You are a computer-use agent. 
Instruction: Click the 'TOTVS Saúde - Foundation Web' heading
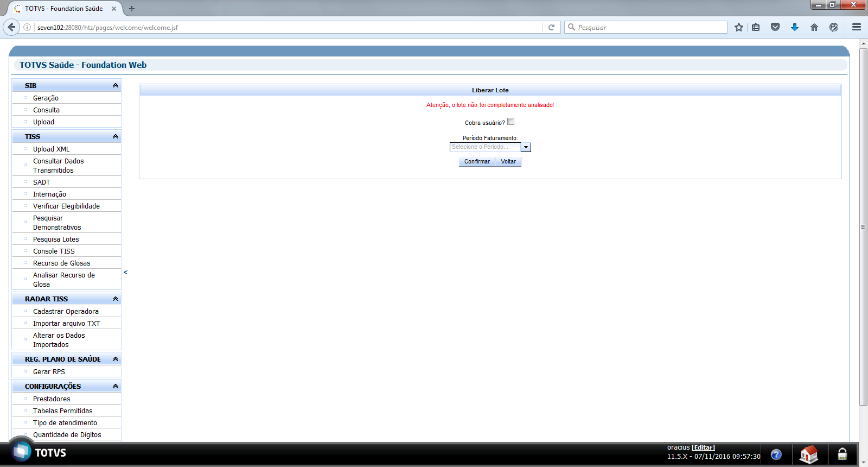click(83, 65)
